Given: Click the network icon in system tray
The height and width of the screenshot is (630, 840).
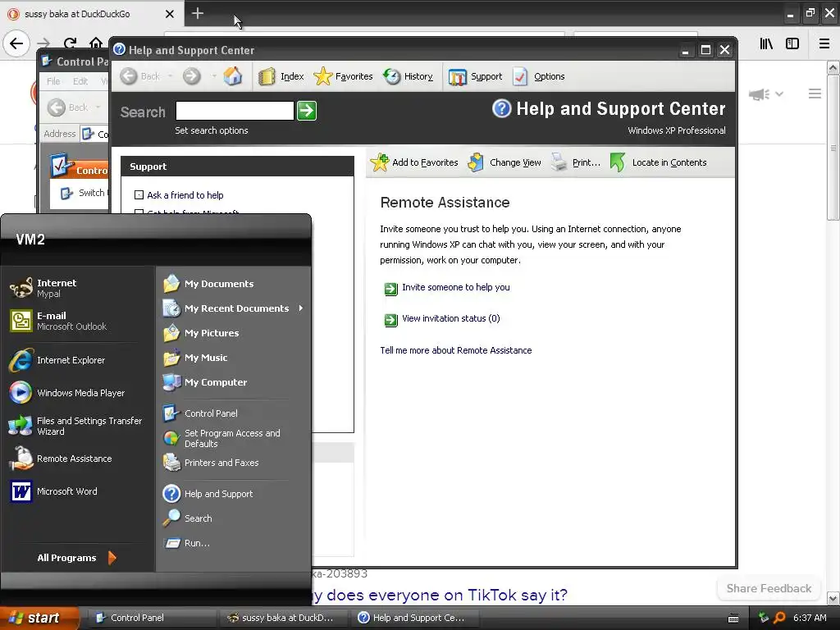Looking at the screenshot, I should click(x=764, y=618).
